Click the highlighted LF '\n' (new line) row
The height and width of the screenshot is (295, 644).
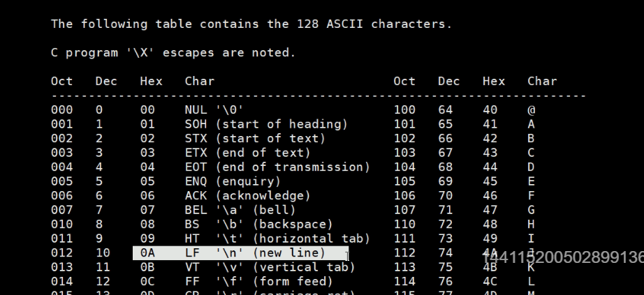[240, 252]
